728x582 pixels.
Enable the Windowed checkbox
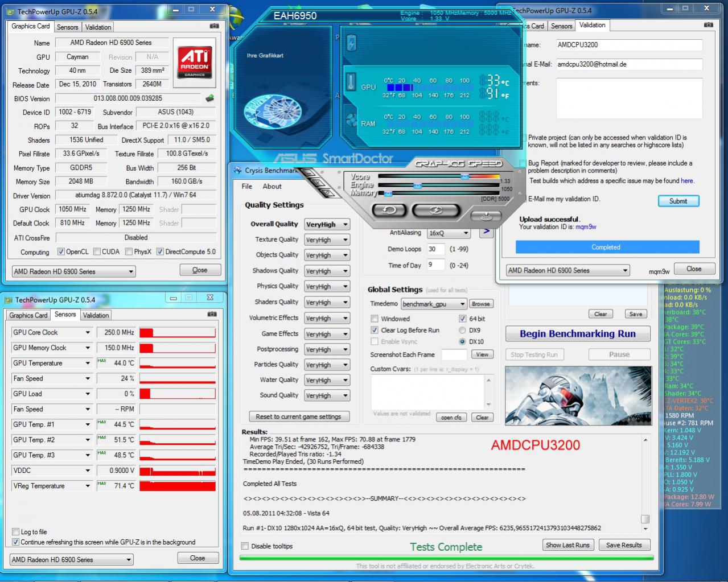[375, 319]
